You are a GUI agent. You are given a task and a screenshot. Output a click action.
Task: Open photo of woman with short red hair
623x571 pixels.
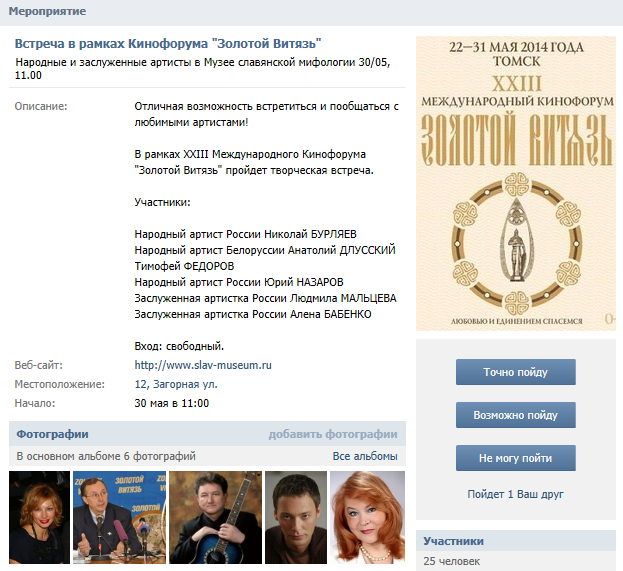point(39,517)
